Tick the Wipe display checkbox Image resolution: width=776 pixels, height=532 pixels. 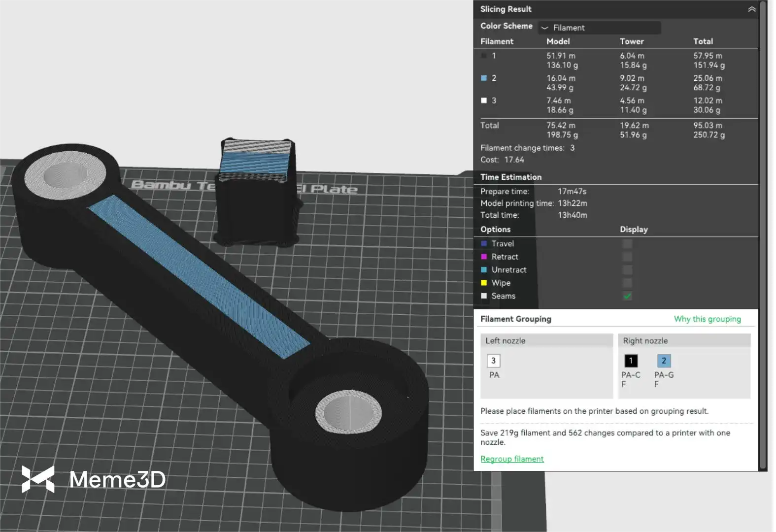pyautogui.click(x=627, y=283)
